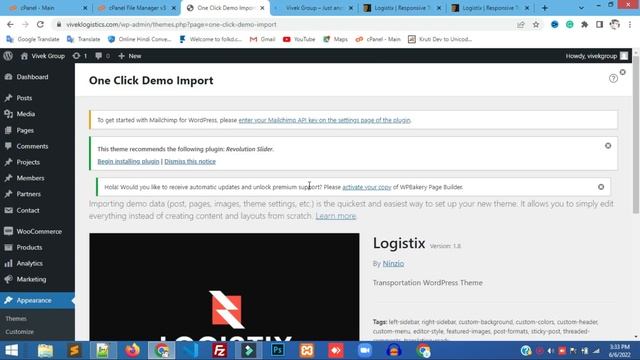
Task: Open a new browser tab
Action: pyautogui.click(x=544, y=8)
